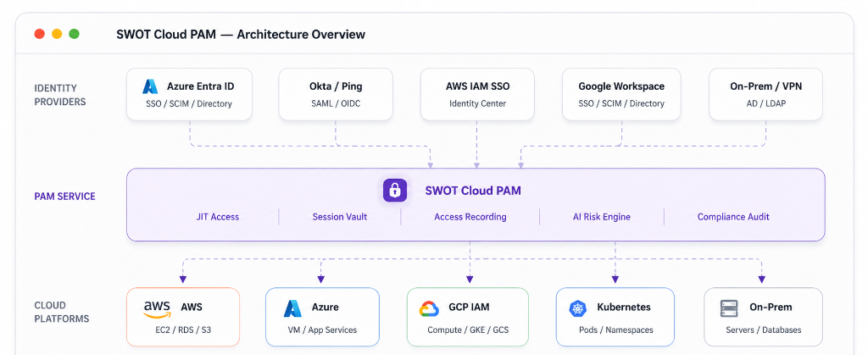The width and height of the screenshot is (868, 355).
Task: Open the JIT Access feature
Action: pyautogui.click(x=218, y=217)
